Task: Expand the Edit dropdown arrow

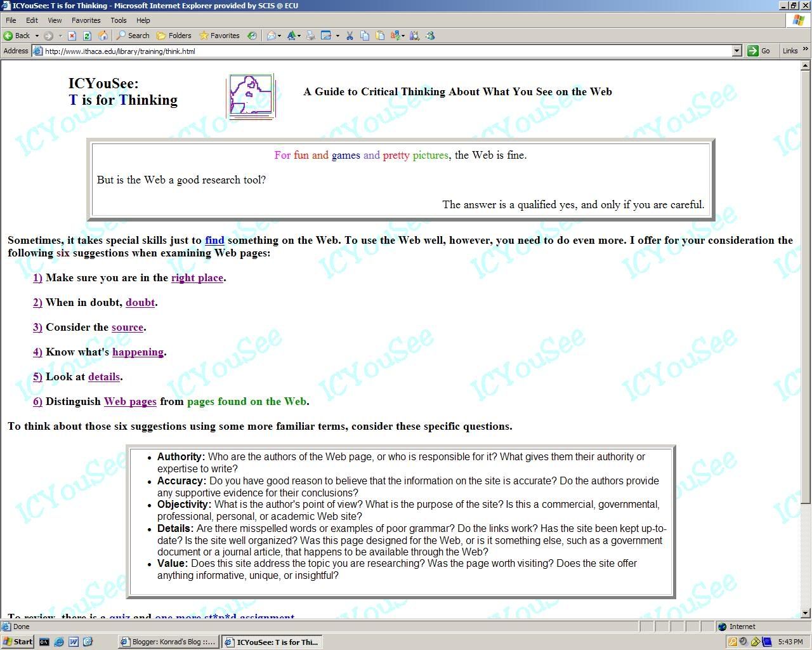Action: [337, 36]
